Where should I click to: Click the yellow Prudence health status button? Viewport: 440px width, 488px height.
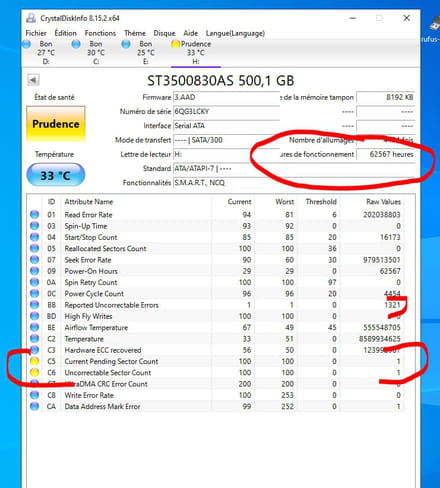click(x=56, y=124)
